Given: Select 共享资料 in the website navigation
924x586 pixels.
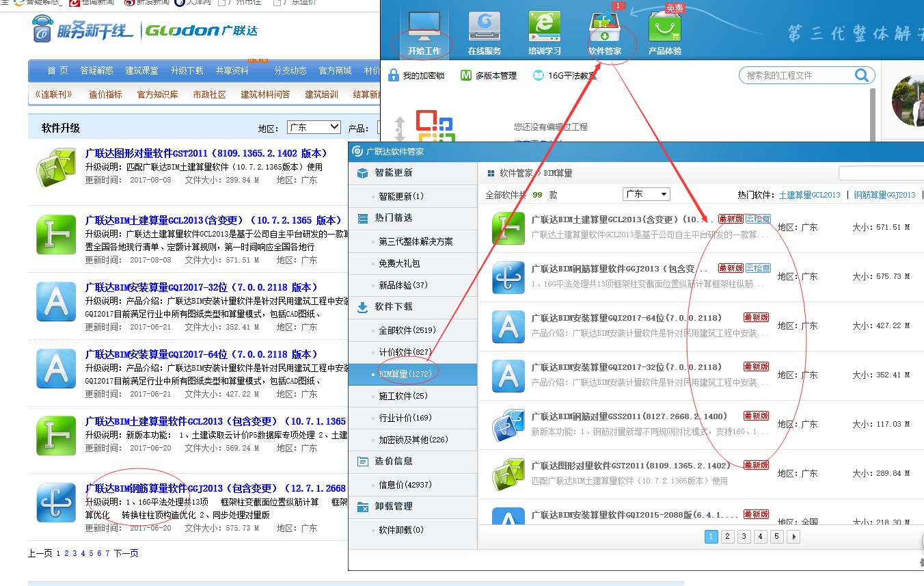Looking at the screenshot, I should pyautogui.click(x=232, y=70).
